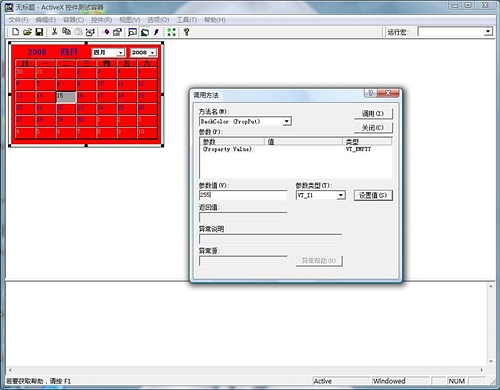Click the blue lightning bolt toolbar icon
The image size is (500, 390).
click(156, 32)
